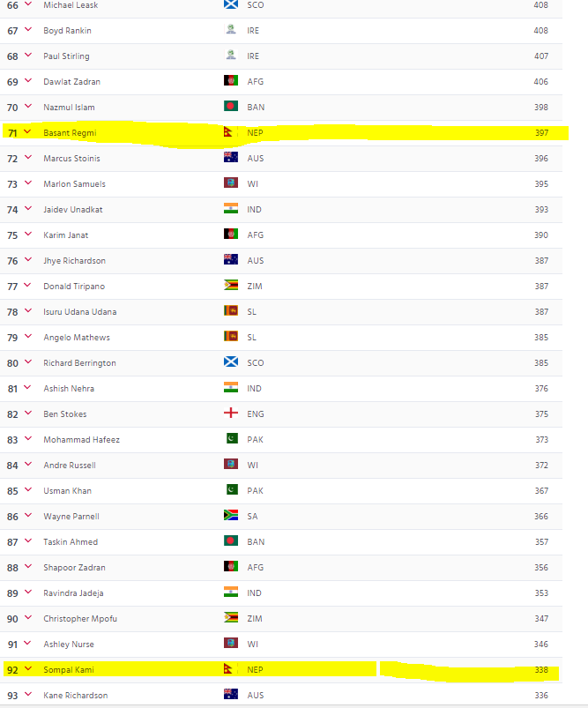Expand the rank 71 row chevron

coord(27,132)
